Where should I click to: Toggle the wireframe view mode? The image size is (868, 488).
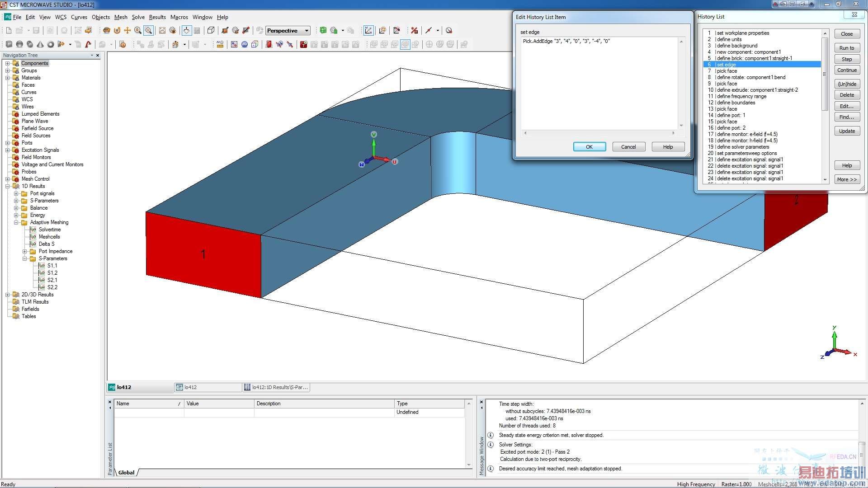coord(211,30)
